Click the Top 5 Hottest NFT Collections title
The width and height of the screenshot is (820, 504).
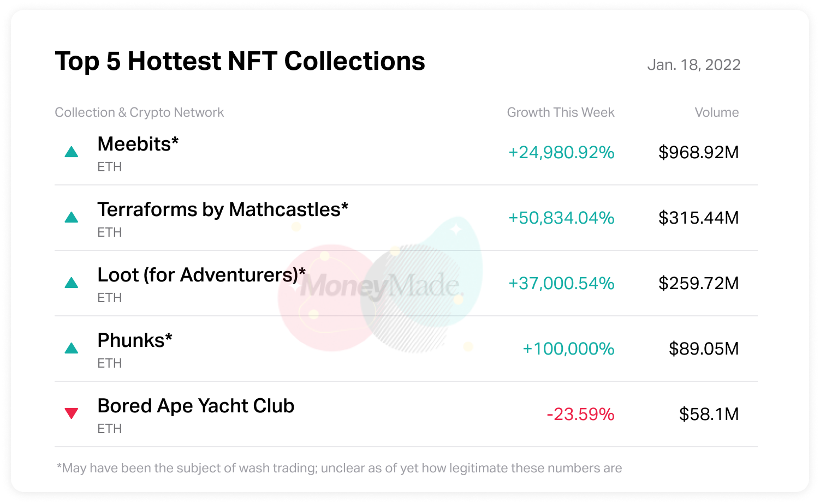pos(240,61)
